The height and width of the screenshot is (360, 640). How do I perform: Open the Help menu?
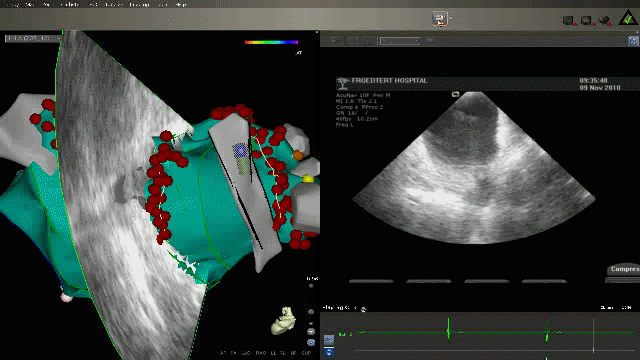(x=180, y=4)
